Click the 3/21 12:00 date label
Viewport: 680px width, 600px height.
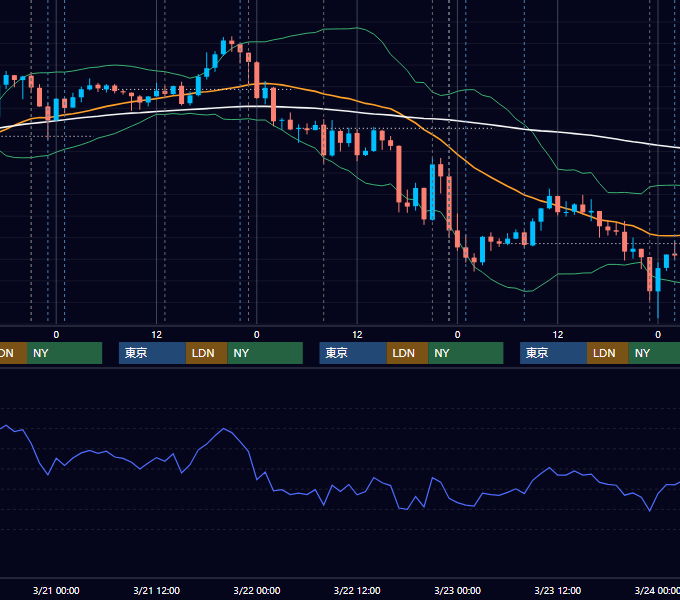[156, 590]
